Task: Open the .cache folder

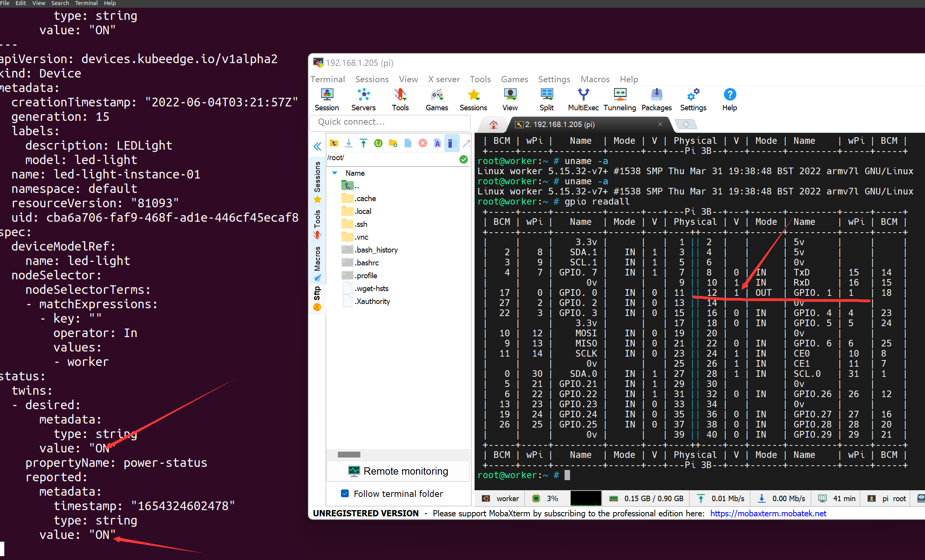Action: point(358,198)
